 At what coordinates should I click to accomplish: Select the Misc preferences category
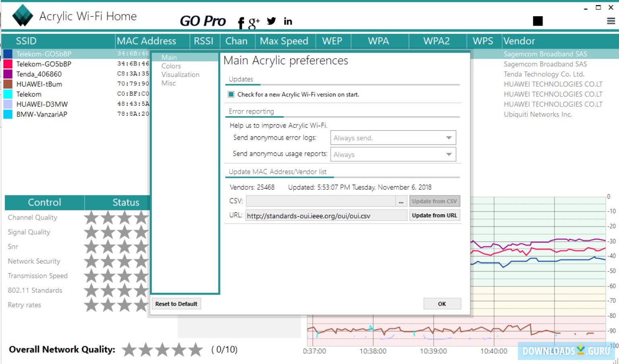point(169,83)
